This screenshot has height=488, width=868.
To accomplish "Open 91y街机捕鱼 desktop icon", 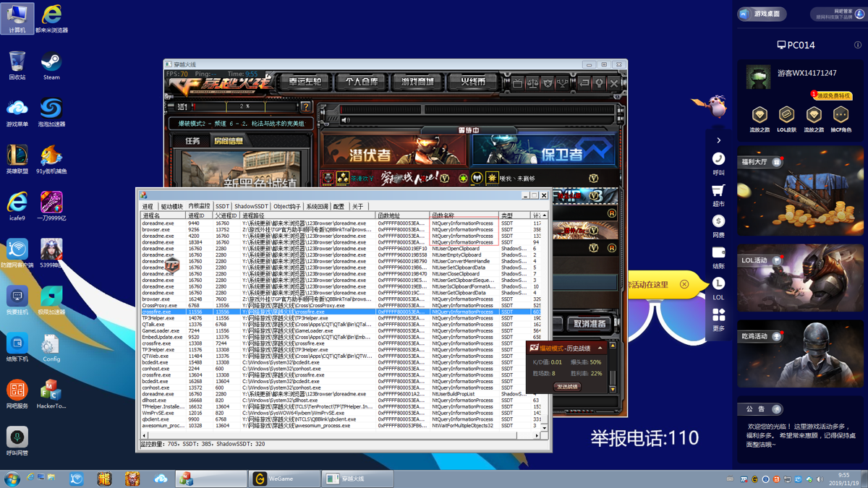I will pyautogui.click(x=51, y=159).
